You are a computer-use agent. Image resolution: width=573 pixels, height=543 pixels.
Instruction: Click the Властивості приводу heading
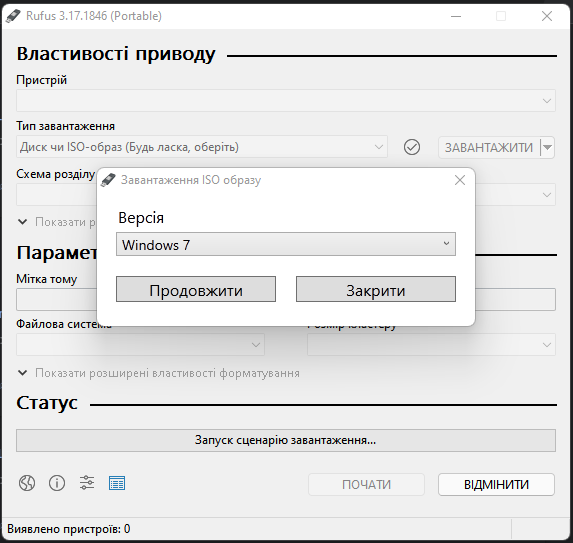click(x=116, y=54)
